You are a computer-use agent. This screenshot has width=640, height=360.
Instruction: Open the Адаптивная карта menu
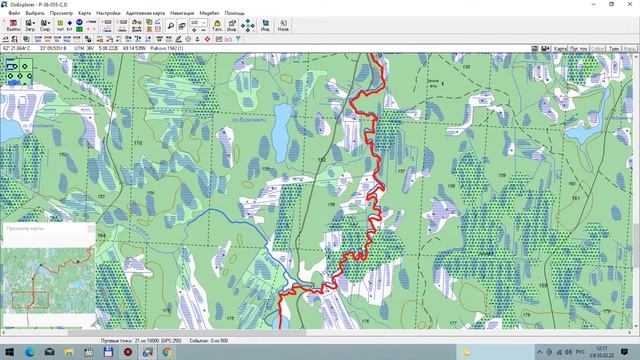(x=145, y=13)
